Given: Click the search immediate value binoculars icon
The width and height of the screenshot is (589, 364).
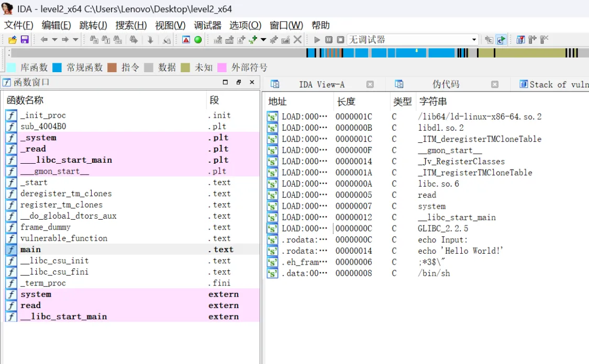Looking at the screenshot, I should click(94, 40).
